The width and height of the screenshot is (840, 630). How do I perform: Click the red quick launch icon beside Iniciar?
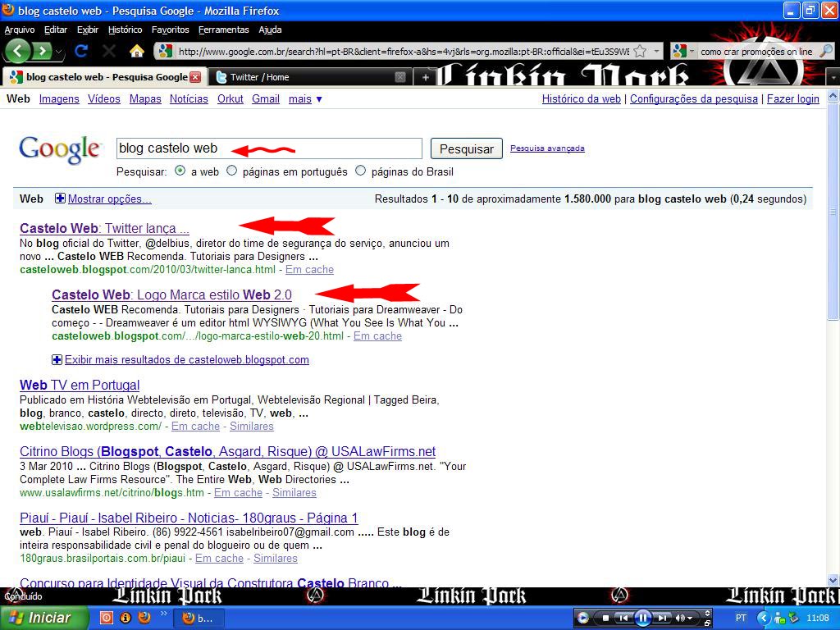tap(107, 618)
